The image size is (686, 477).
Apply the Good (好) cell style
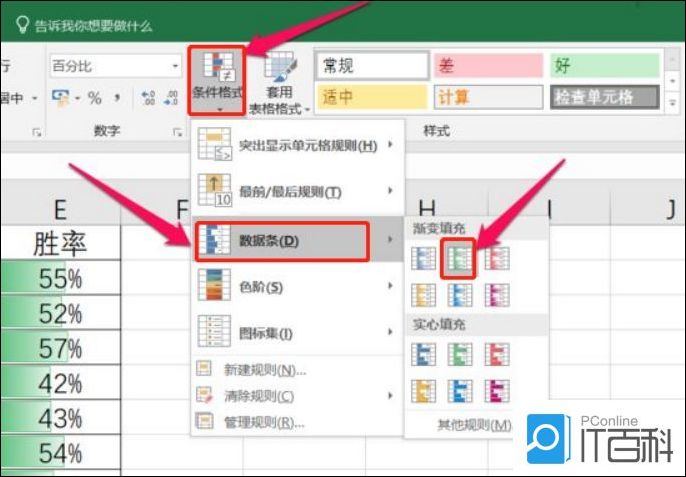(x=605, y=66)
